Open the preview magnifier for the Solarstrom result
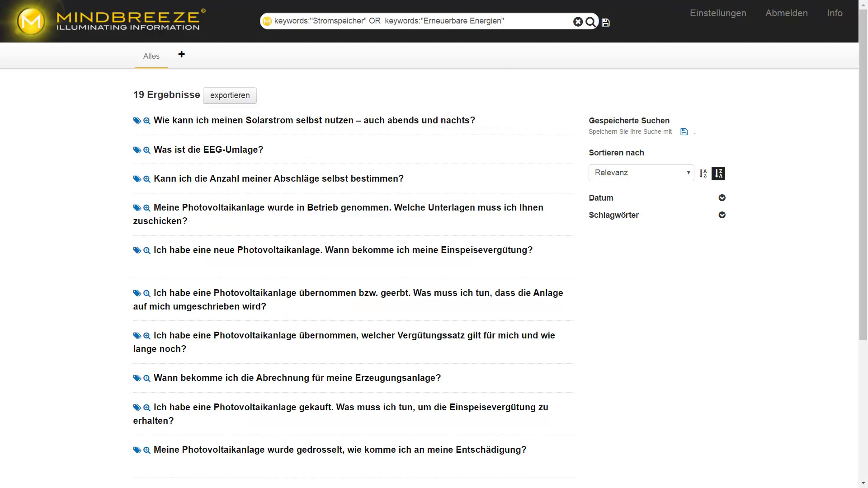The image size is (868, 488). coord(147,121)
